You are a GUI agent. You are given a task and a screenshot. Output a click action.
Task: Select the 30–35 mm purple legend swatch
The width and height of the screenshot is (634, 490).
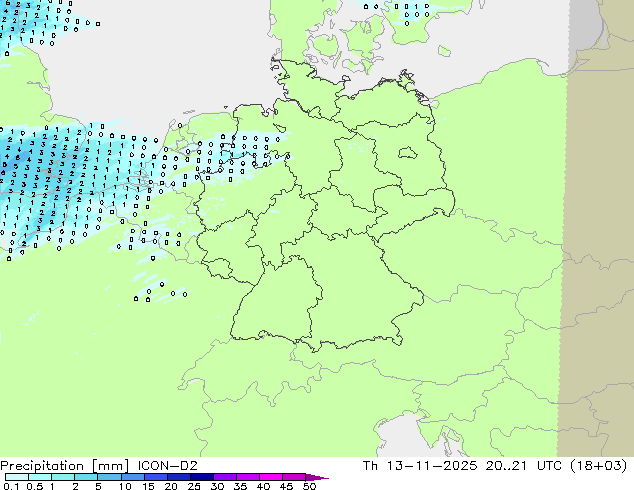[x=224, y=477]
